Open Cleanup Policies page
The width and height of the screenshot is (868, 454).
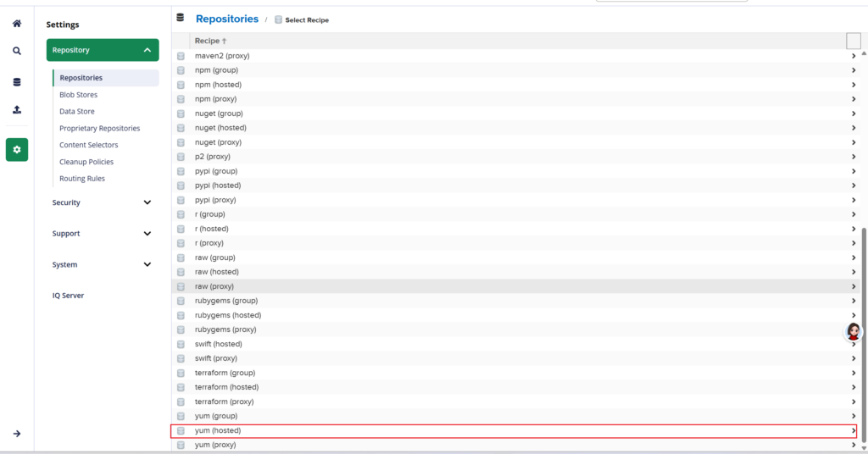86,162
